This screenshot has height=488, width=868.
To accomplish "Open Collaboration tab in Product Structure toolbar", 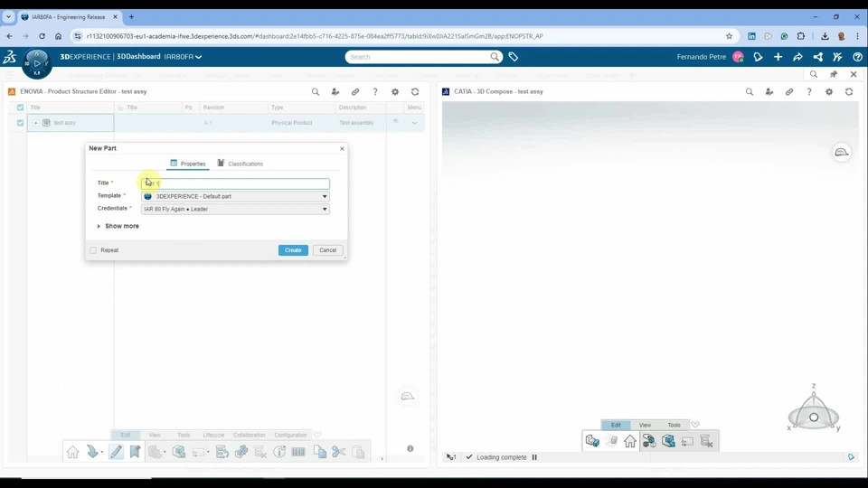I will coord(250,435).
